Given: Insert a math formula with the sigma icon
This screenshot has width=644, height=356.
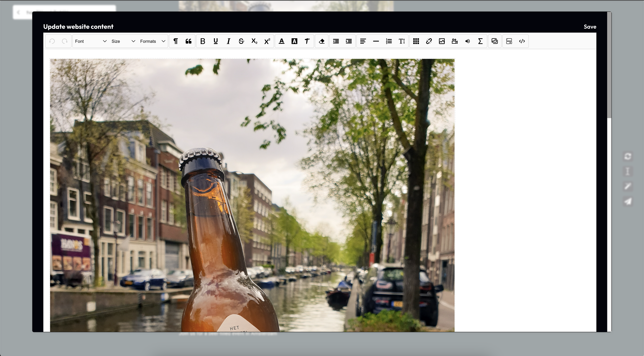Looking at the screenshot, I should [x=480, y=41].
